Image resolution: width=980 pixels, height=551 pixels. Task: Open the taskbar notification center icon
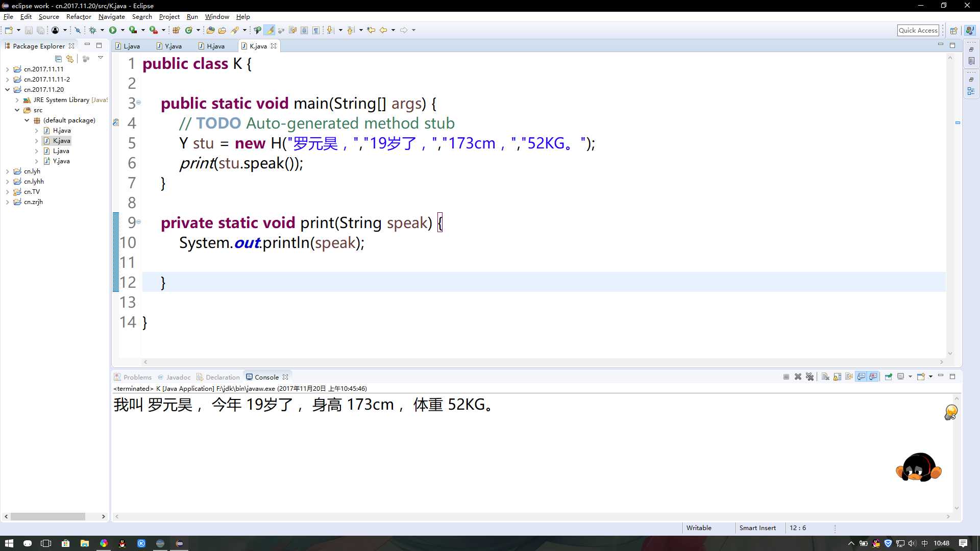pyautogui.click(x=963, y=543)
